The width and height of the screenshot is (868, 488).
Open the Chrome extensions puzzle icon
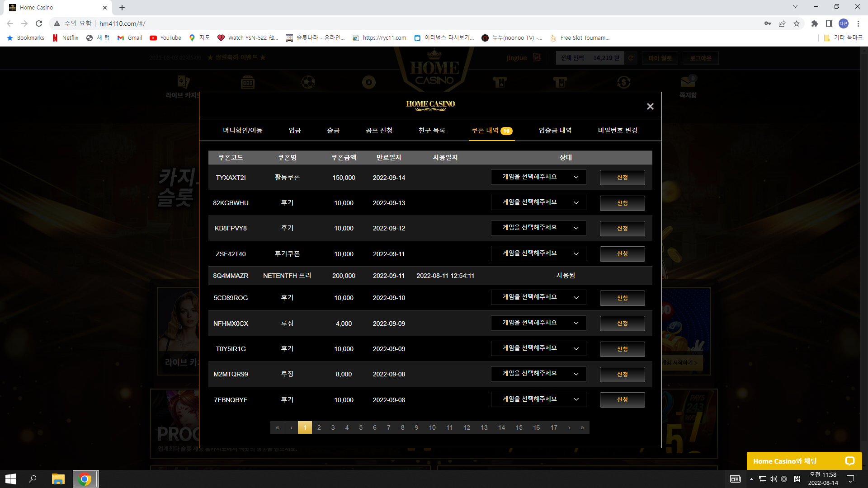(815, 23)
